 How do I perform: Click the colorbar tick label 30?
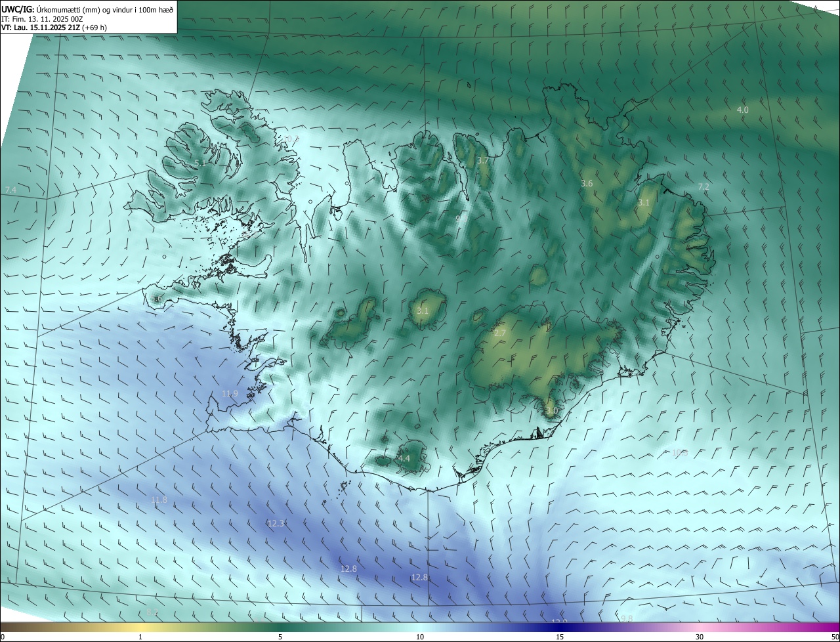700,637
